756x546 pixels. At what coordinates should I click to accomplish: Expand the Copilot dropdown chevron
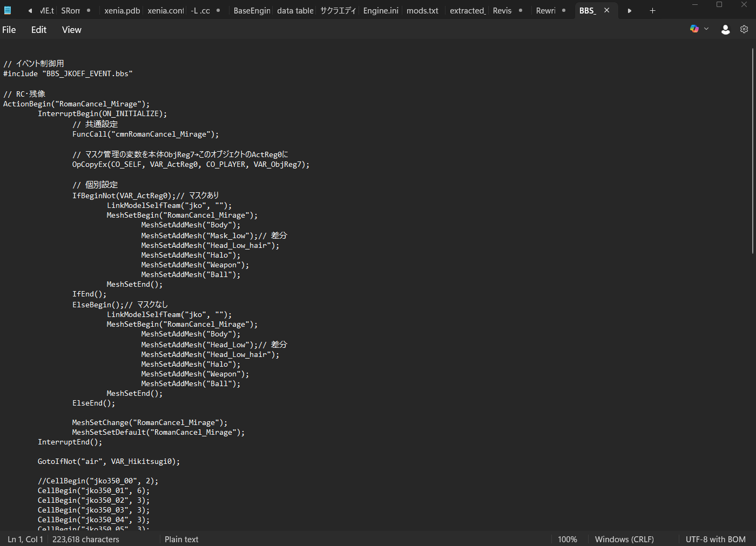706,29
